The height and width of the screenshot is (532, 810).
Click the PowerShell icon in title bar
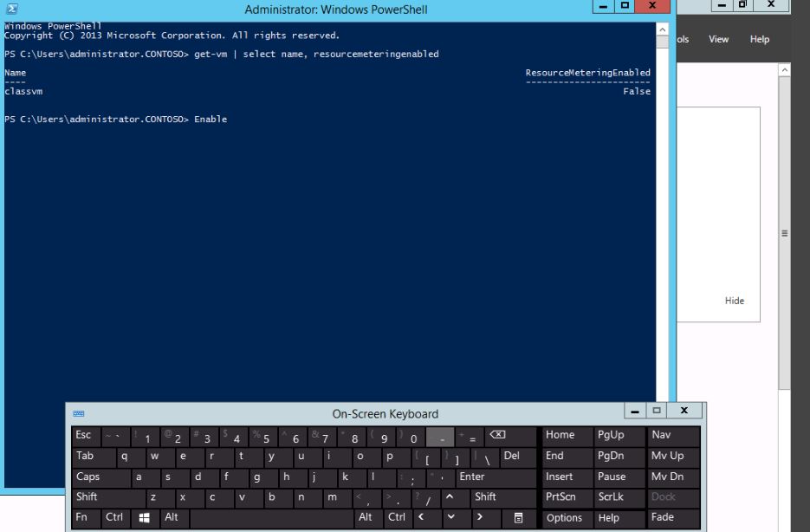[x=11, y=10]
